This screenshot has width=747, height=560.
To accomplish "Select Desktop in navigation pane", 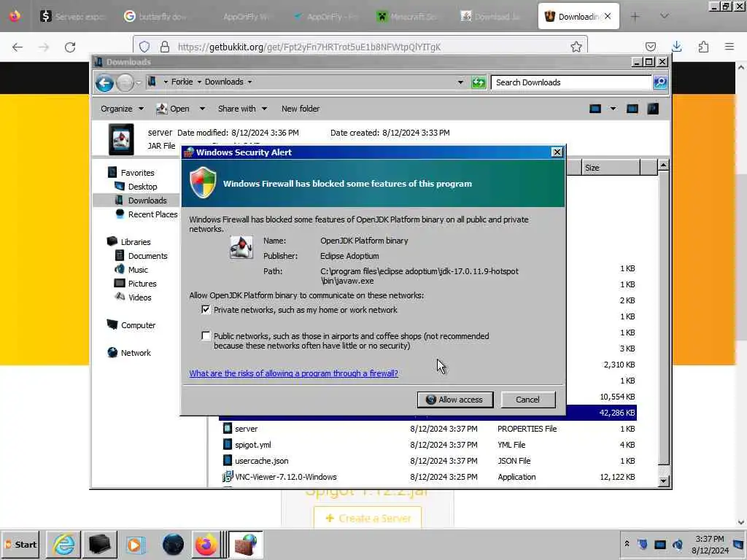I will (x=142, y=186).
